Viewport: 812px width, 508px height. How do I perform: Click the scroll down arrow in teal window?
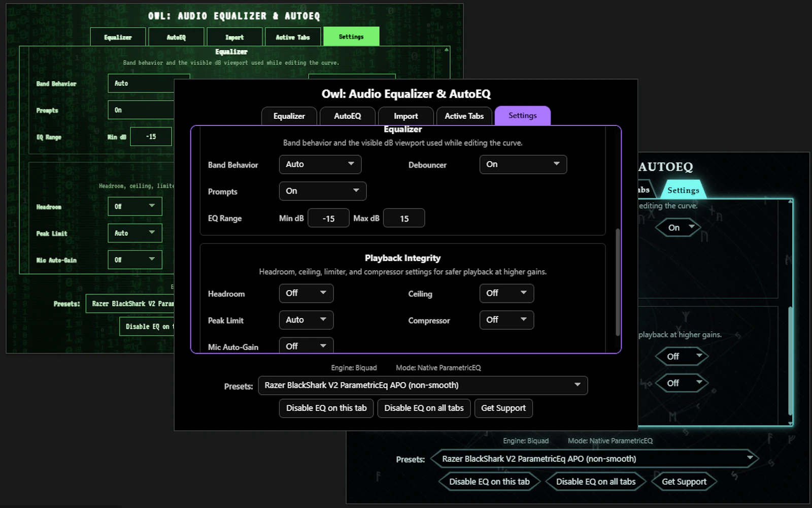click(x=790, y=423)
